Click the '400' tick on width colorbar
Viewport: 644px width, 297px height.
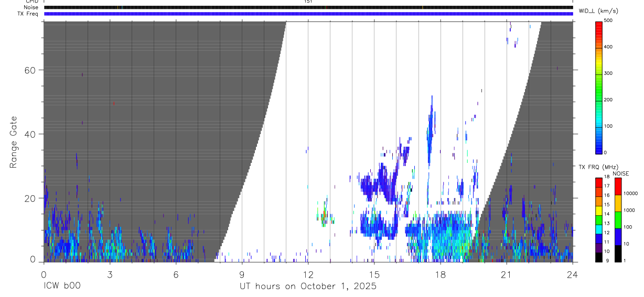pos(609,47)
